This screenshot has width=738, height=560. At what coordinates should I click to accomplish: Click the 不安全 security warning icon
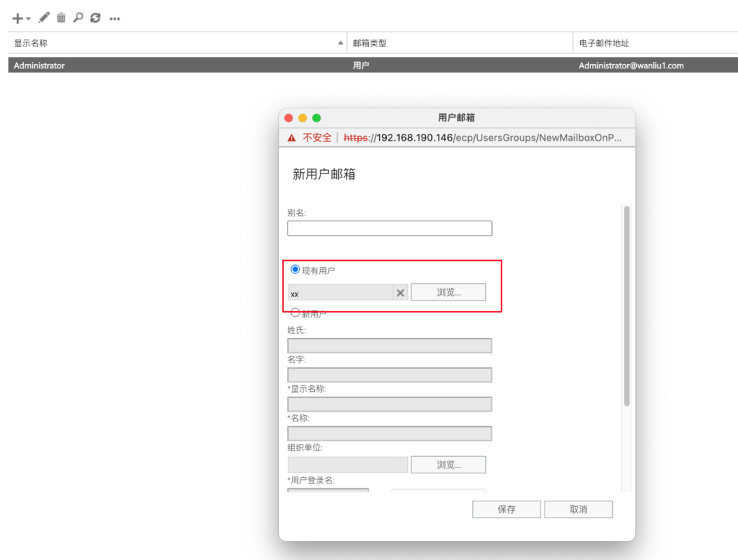point(292,138)
